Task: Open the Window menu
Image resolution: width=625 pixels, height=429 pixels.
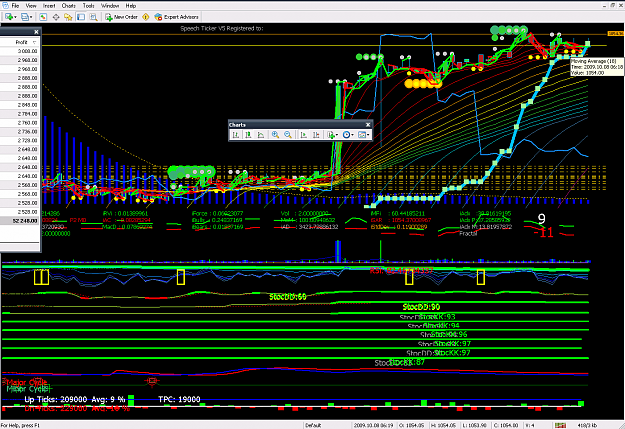Action: coord(110,6)
